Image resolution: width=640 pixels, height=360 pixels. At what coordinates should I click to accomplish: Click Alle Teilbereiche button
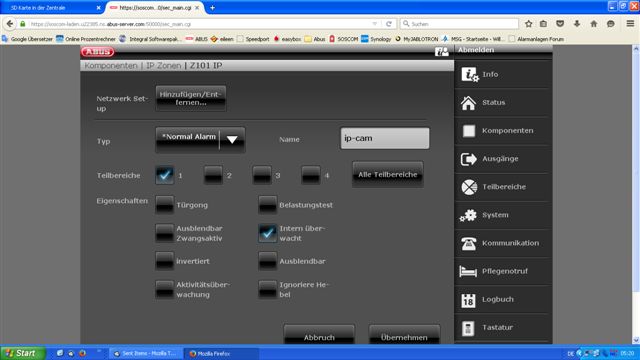coord(388,174)
